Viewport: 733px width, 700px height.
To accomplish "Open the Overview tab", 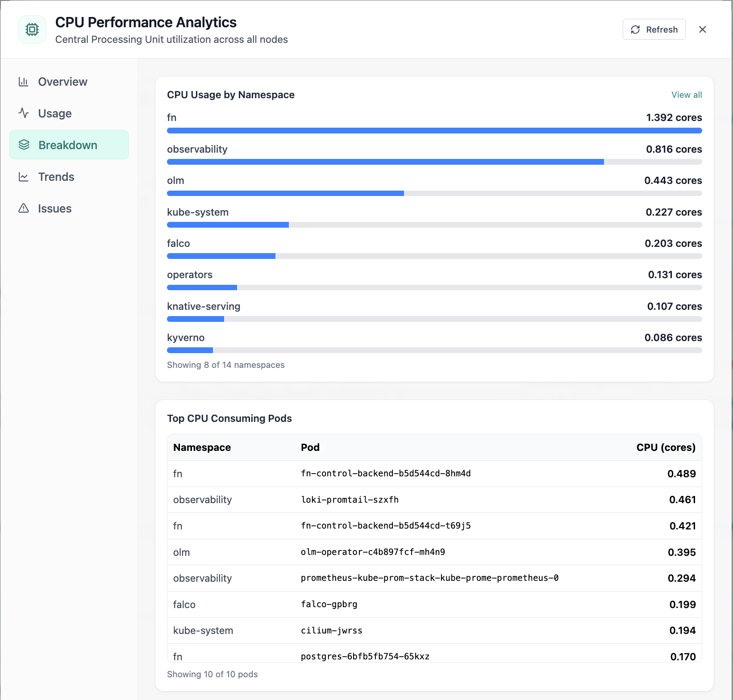I will [x=69, y=82].
